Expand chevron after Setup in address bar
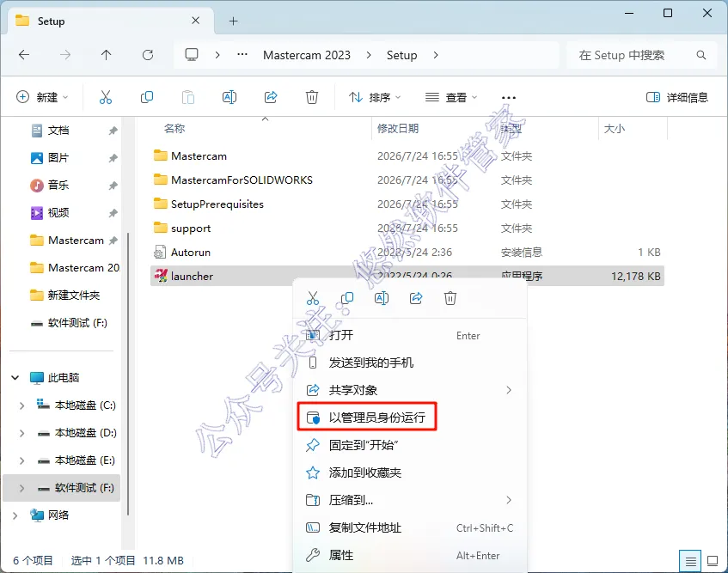Image resolution: width=728 pixels, height=573 pixels. pyautogui.click(x=436, y=55)
